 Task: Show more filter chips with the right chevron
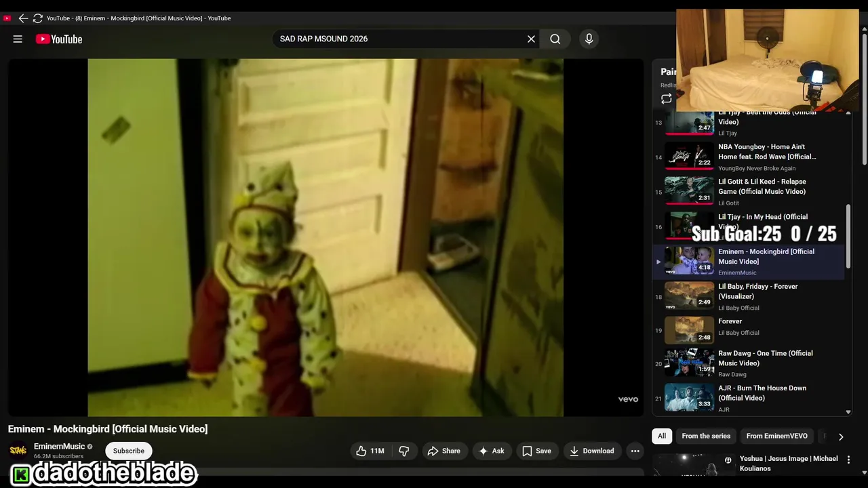coord(841,436)
